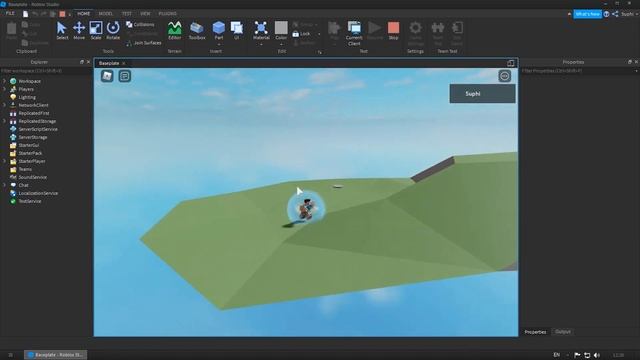Select ServerScriptService in the Explorer
This screenshot has height=360, width=640.
pyautogui.click(x=38, y=129)
